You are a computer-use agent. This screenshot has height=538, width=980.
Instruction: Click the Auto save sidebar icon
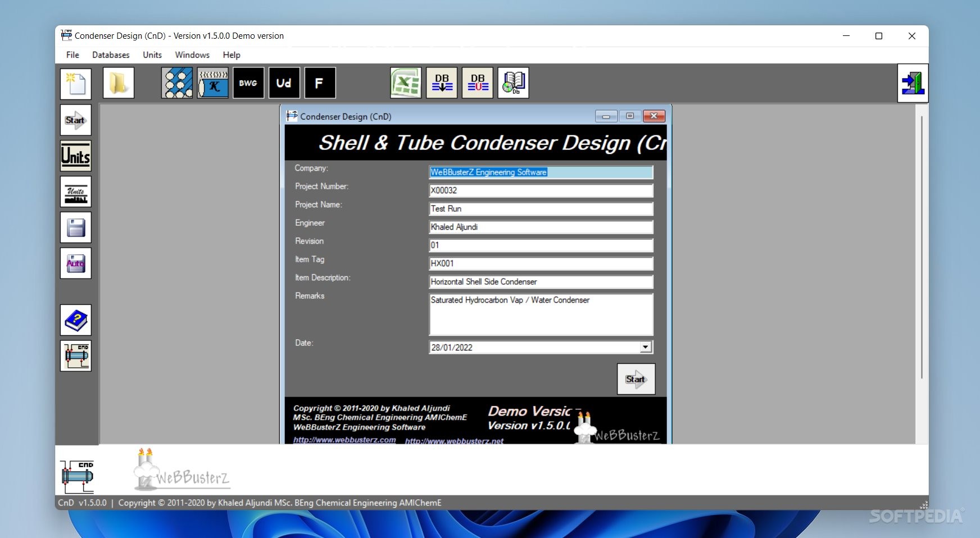[x=76, y=263]
